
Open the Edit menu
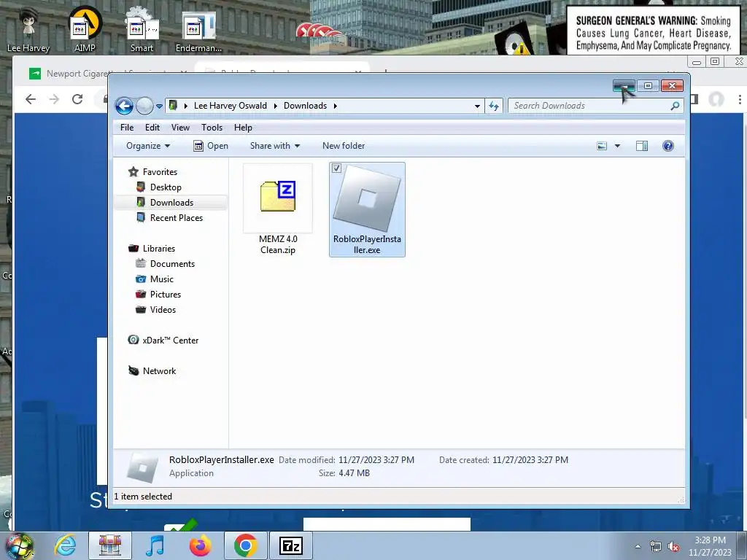[x=152, y=127]
